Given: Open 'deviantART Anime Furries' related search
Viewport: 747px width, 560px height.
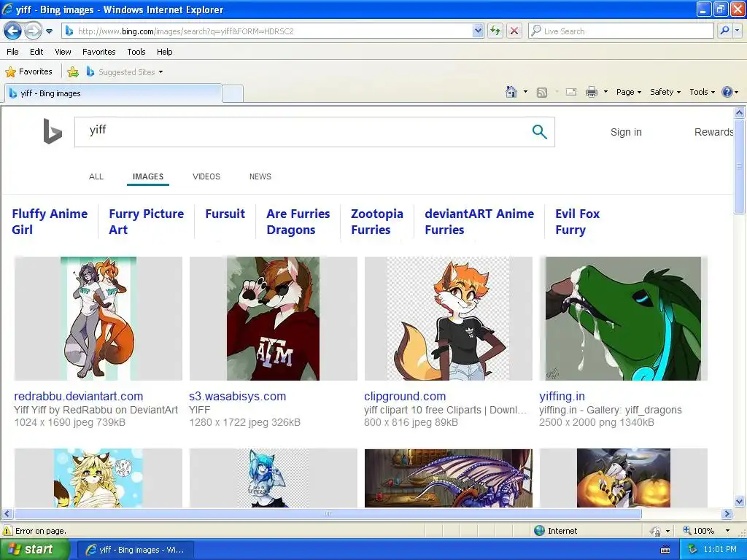Looking at the screenshot, I should [x=479, y=222].
